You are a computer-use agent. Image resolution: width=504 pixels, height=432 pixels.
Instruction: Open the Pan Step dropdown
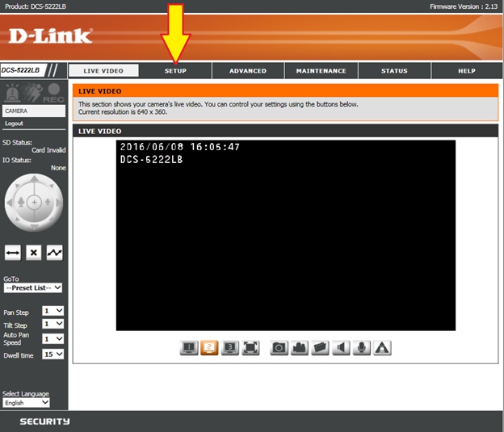coord(52,311)
